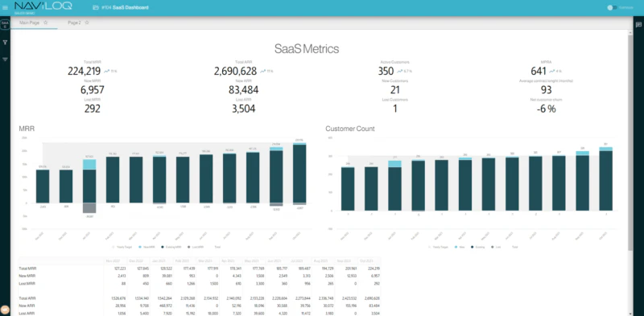Toggle Lost series in Customer Count legend

pyautogui.click(x=496, y=247)
